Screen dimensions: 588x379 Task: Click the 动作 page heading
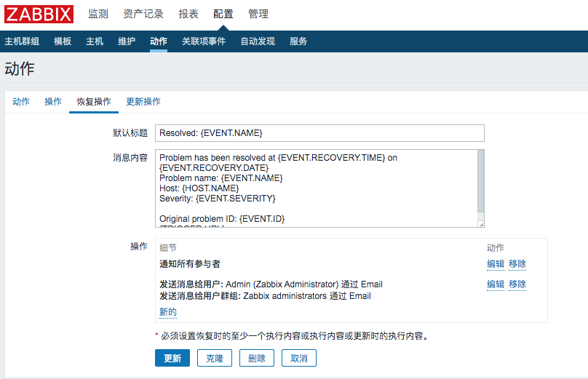click(20, 69)
